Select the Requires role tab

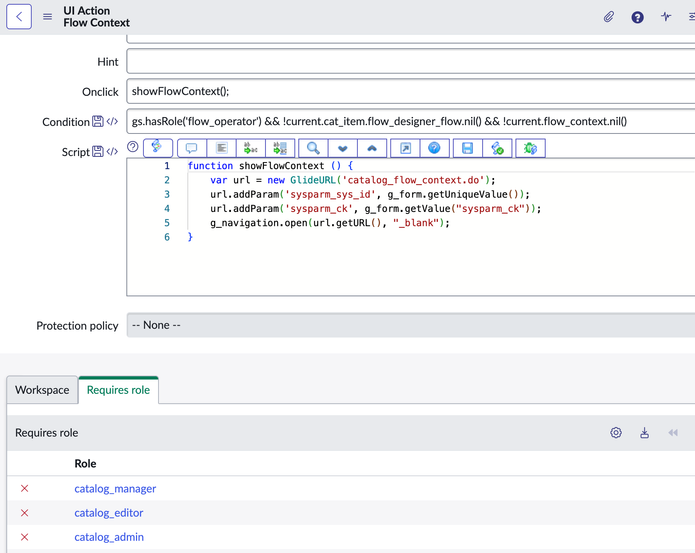click(x=118, y=390)
